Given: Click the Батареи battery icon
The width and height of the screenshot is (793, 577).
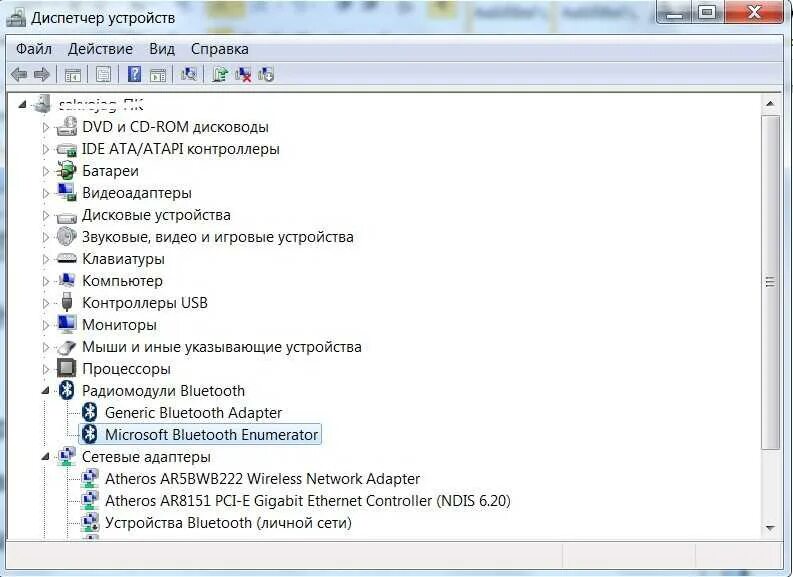Looking at the screenshot, I should pyautogui.click(x=66, y=170).
